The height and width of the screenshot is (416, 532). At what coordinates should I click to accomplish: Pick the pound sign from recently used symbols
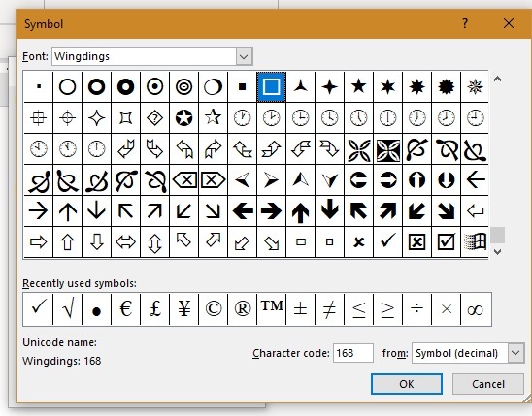click(155, 309)
